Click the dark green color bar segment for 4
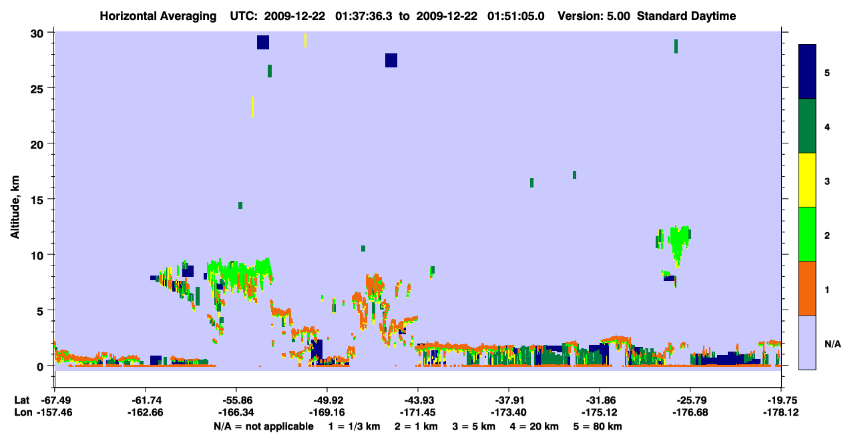 [x=807, y=126]
